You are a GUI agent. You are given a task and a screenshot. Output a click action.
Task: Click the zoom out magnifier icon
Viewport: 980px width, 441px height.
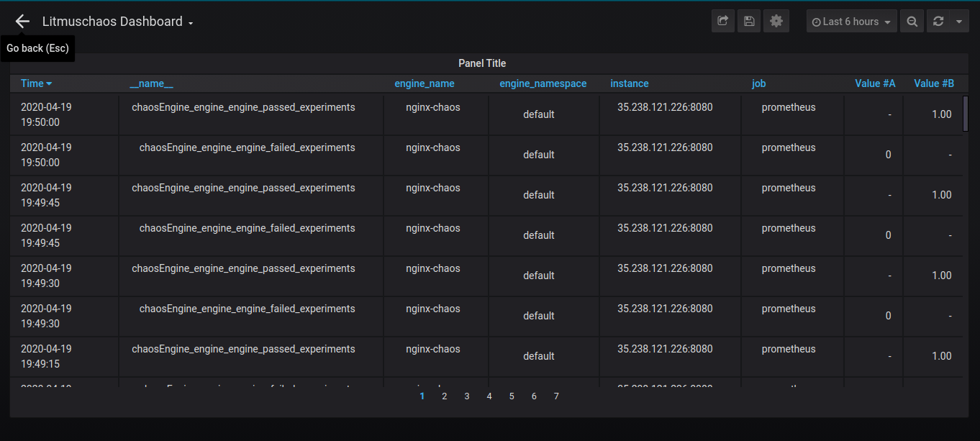point(912,22)
